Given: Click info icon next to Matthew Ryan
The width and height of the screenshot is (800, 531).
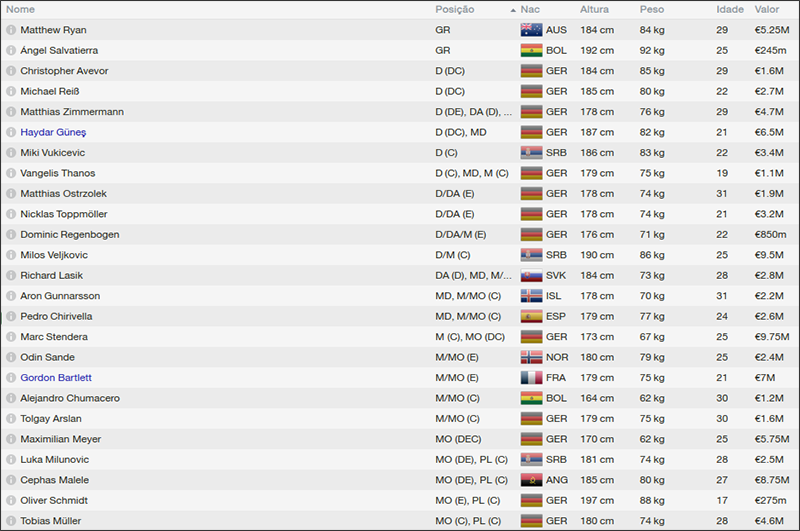Looking at the screenshot, I should pos(11,30).
